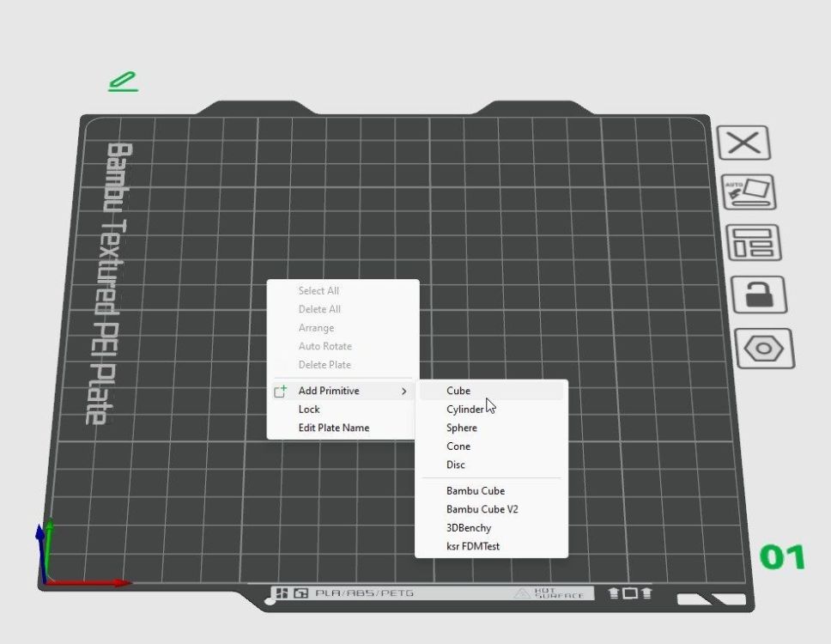Click the X remove plate icon
The width and height of the screenshot is (831, 644).
pyautogui.click(x=743, y=143)
